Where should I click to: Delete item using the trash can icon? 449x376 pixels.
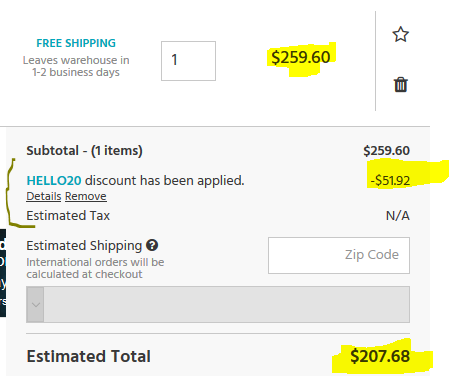pos(401,84)
